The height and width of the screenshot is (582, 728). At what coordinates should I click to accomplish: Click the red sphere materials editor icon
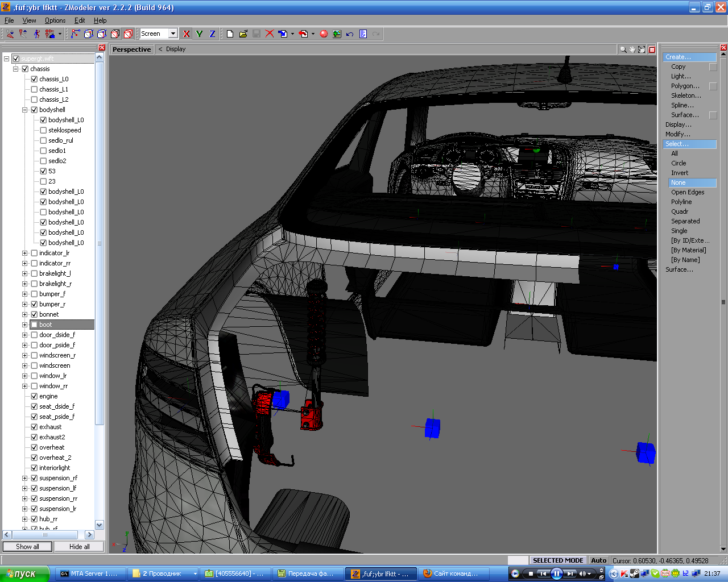(x=324, y=34)
